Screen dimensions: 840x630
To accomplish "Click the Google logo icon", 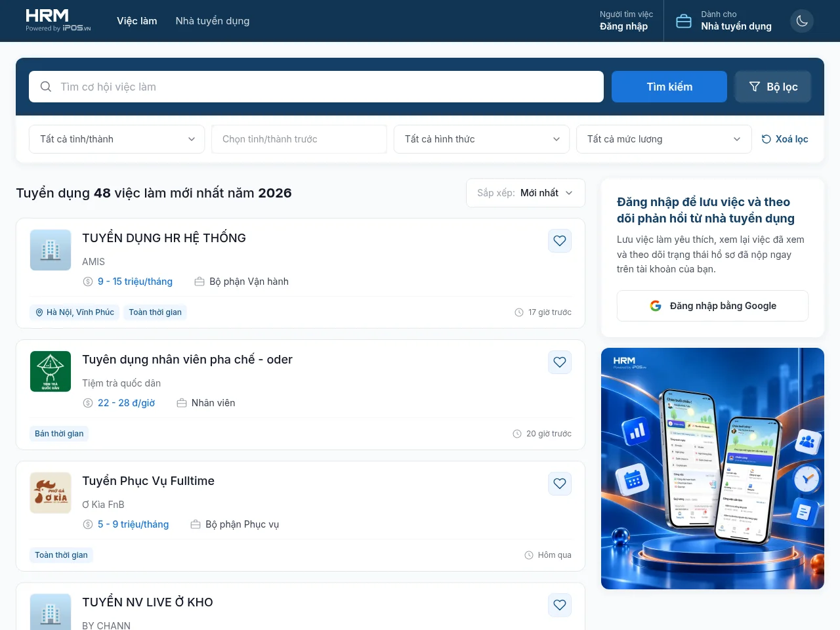I will [x=656, y=306].
